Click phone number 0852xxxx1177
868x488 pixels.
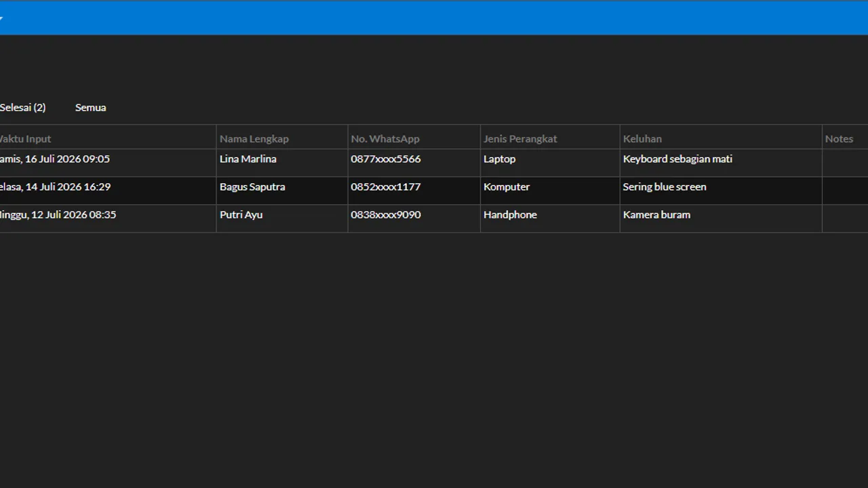point(386,186)
